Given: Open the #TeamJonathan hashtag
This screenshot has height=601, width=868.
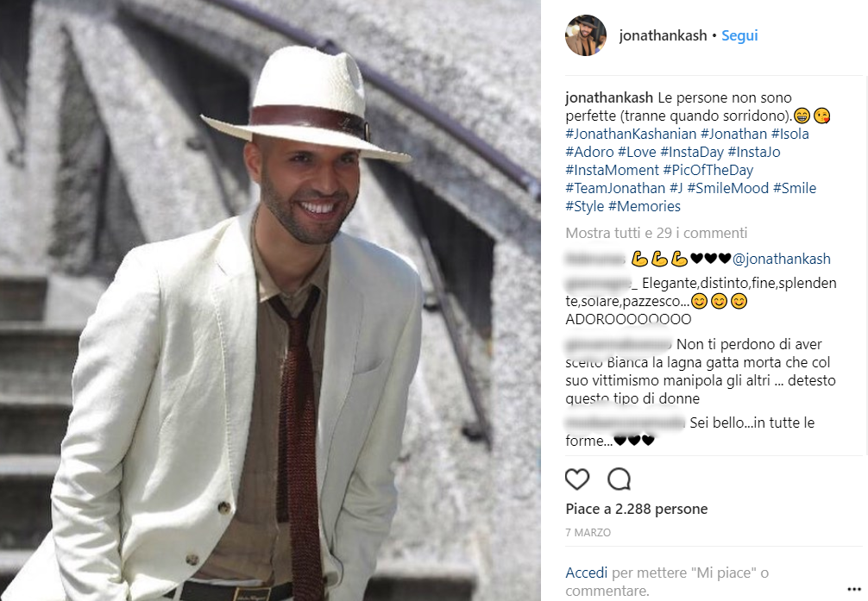Looking at the screenshot, I should [615, 188].
